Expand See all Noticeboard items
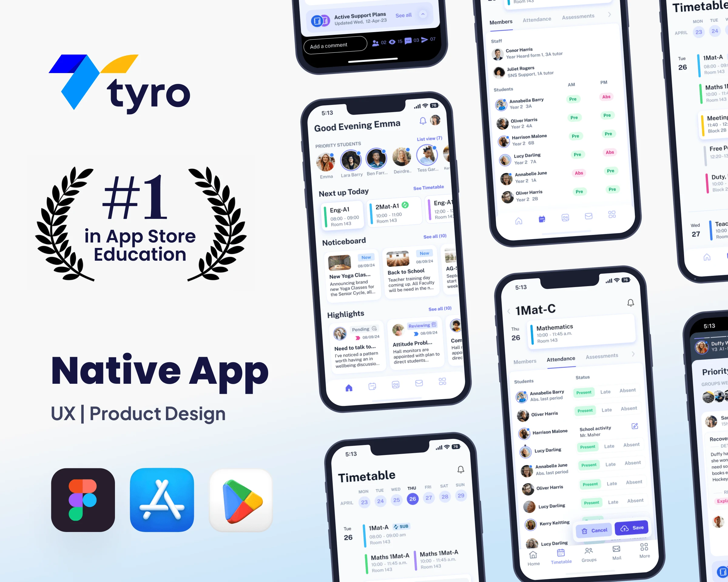Image resolution: width=728 pixels, height=582 pixels. click(x=435, y=237)
